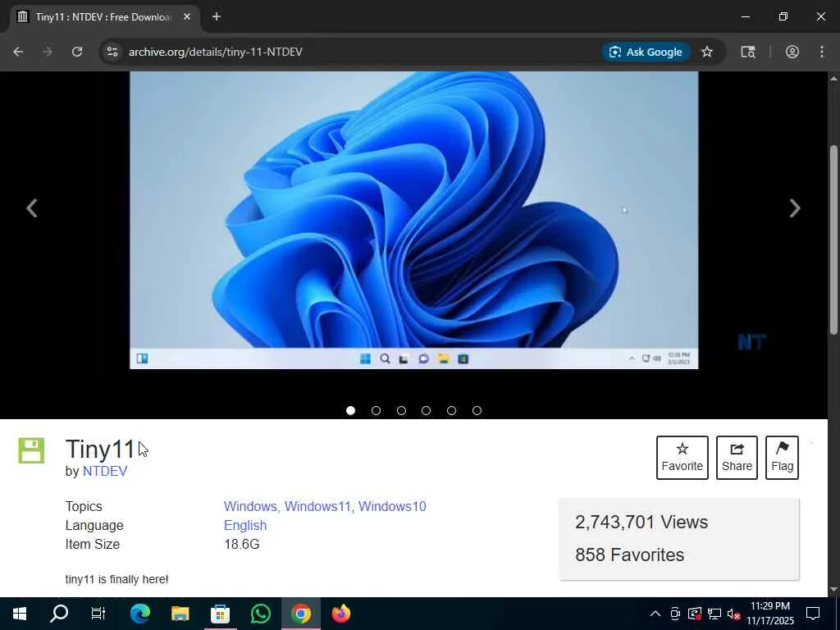Select the Tiny11 : NTDEV browser tab
Viewport: 840px width, 630px height.
[103, 17]
